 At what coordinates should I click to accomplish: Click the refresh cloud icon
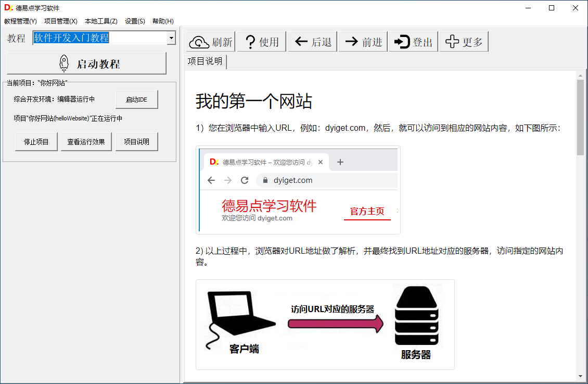coord(199,42)
